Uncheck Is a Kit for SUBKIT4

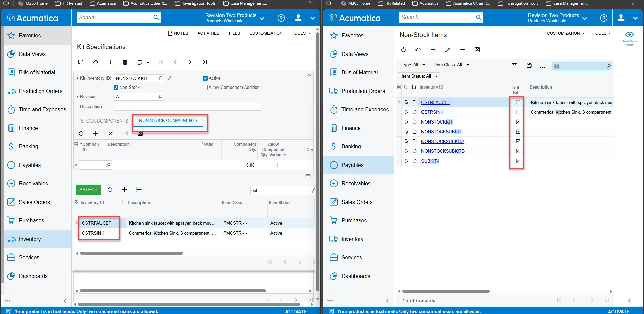coord(518,161)
